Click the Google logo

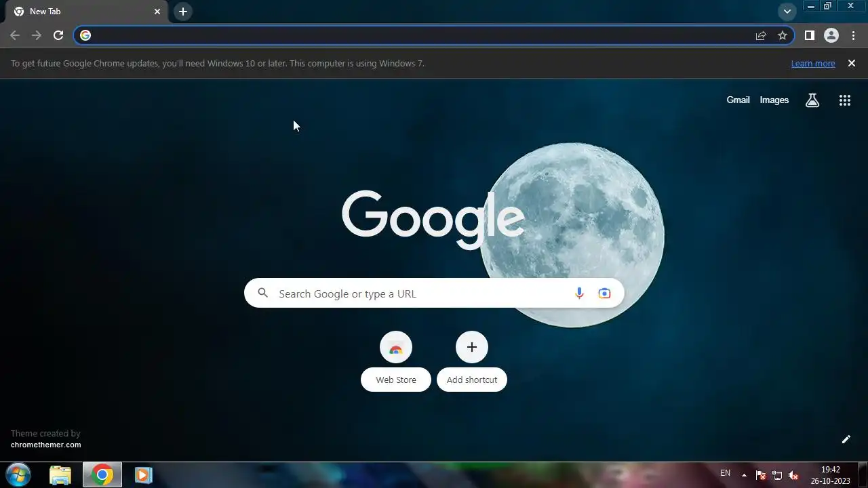click(433, 219)
